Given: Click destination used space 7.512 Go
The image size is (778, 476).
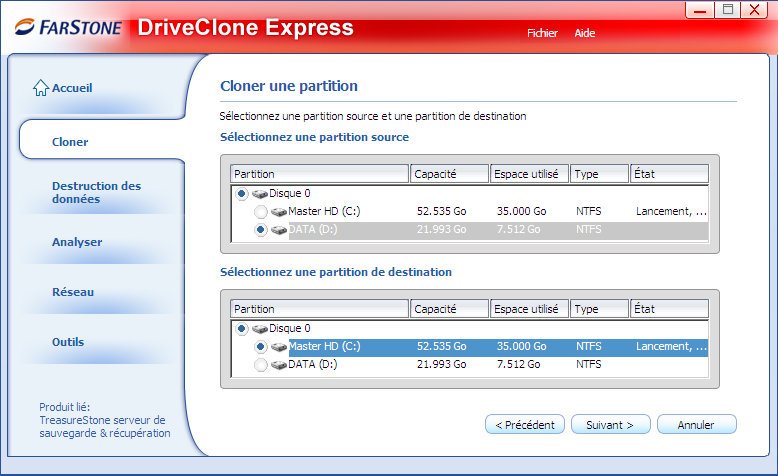Looking at the screenshot, I should (x=519, y=364).
